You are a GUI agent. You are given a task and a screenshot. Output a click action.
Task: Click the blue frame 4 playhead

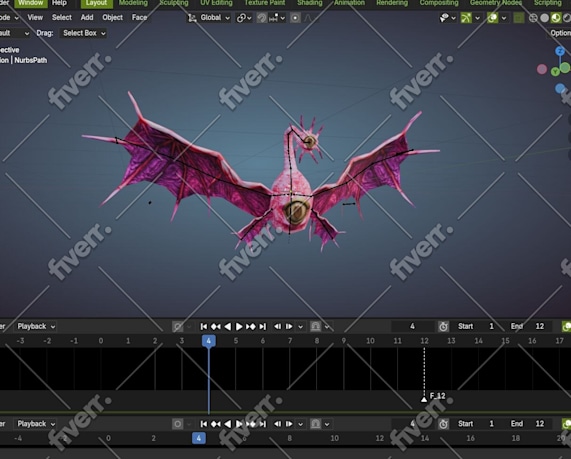(209, 341)
